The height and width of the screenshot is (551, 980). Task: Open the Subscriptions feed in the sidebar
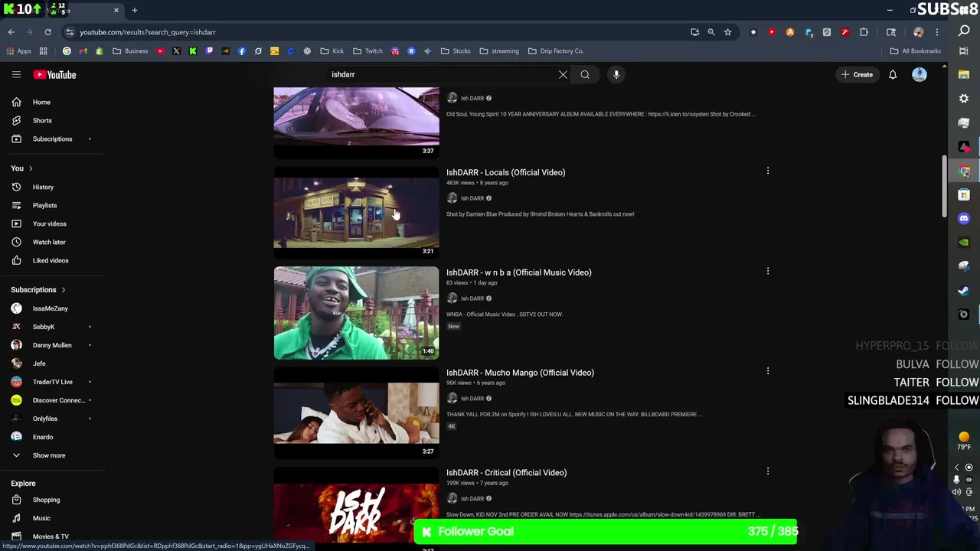point(52,139)
